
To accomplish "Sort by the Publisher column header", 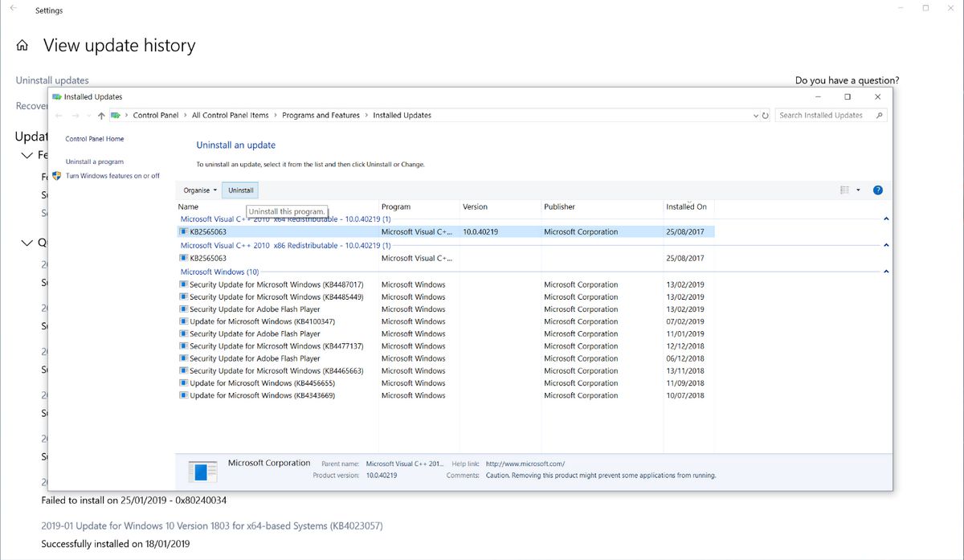I will coord(601,206).
